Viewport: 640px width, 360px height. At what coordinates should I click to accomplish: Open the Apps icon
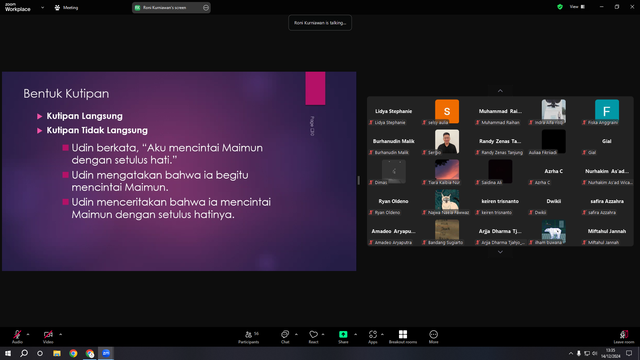(x=373, y=334)
